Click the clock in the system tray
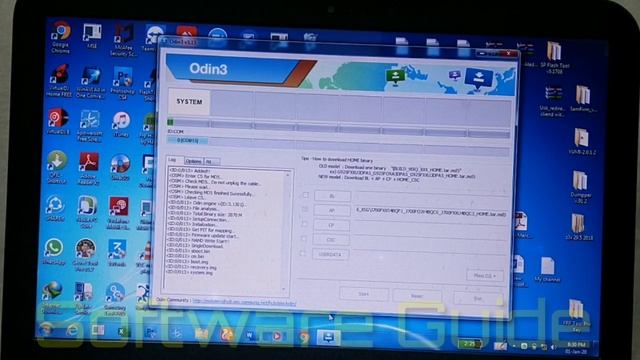The image size is (640, 360). (577, 348)
